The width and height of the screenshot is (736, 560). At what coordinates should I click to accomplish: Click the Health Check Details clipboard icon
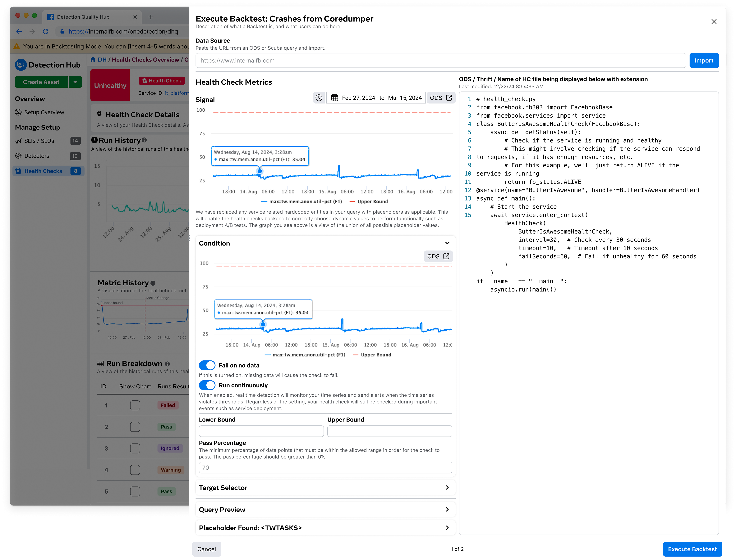(x=99, y=114)
